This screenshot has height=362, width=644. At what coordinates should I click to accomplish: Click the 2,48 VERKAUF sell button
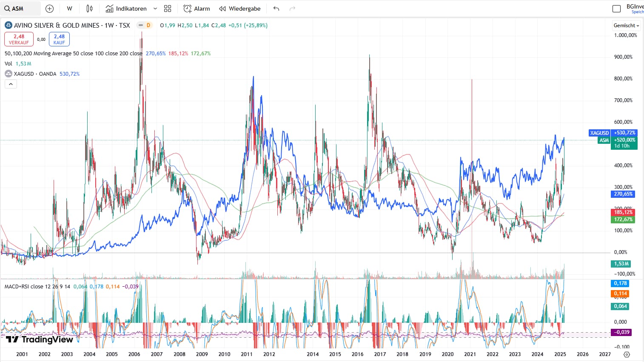point(19,39)
